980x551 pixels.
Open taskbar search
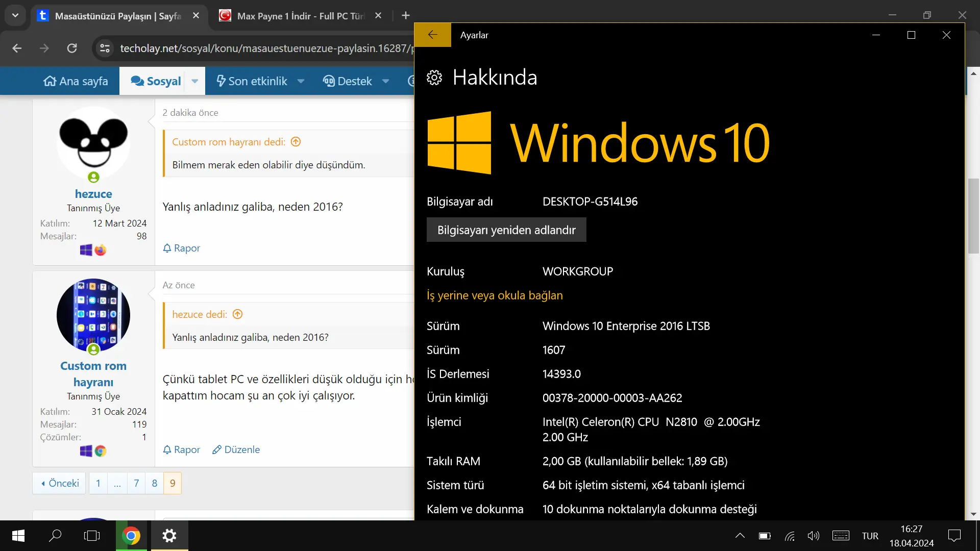pos(55,536)
